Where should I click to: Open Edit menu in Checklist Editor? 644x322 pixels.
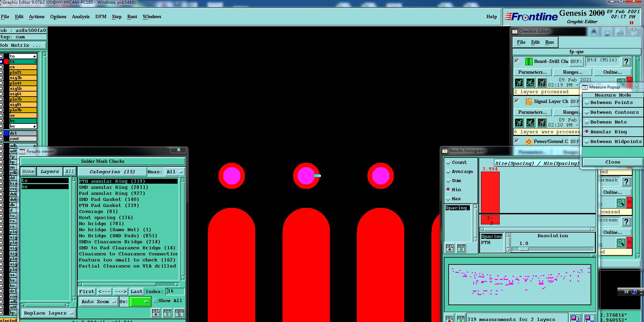coord(535,42)
